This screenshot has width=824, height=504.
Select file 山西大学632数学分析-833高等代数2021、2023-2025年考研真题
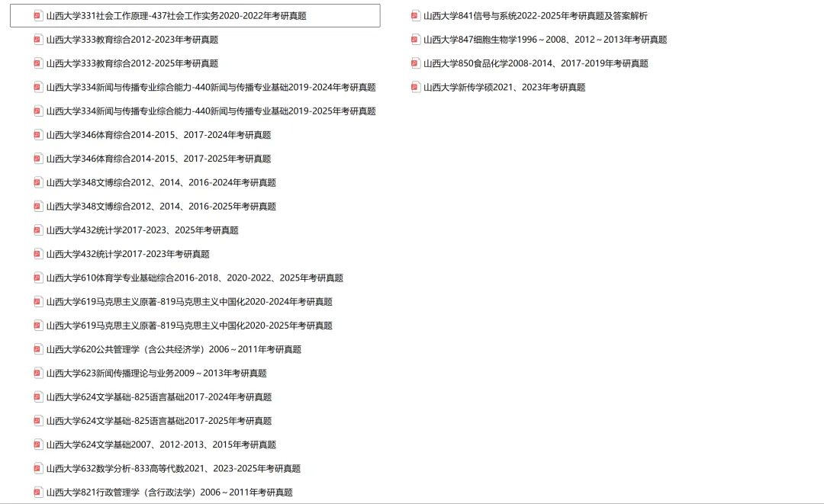pos(173,468)
